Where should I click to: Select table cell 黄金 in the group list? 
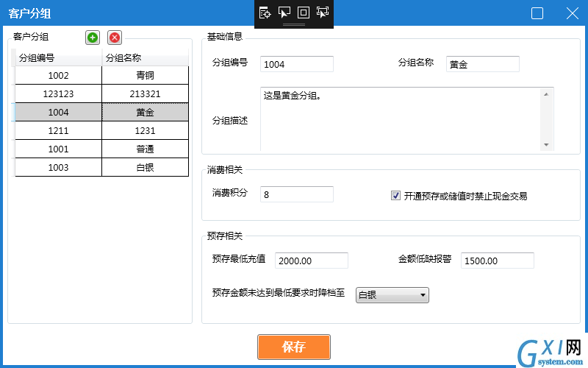[145, 113]
